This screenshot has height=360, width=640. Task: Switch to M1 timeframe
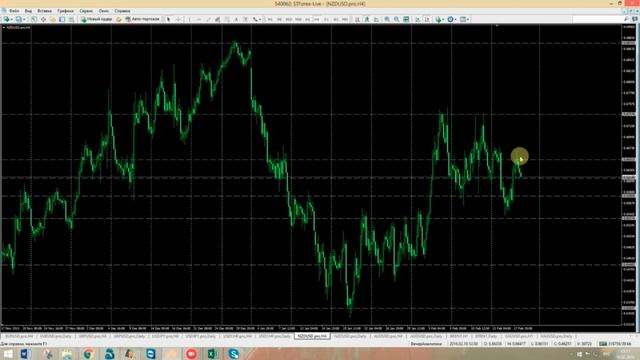point(270,19)
